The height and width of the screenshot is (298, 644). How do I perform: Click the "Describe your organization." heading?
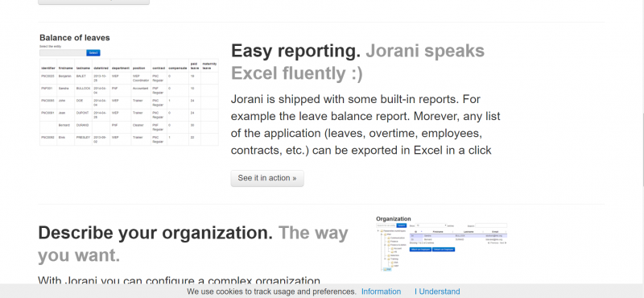point(155,233)
